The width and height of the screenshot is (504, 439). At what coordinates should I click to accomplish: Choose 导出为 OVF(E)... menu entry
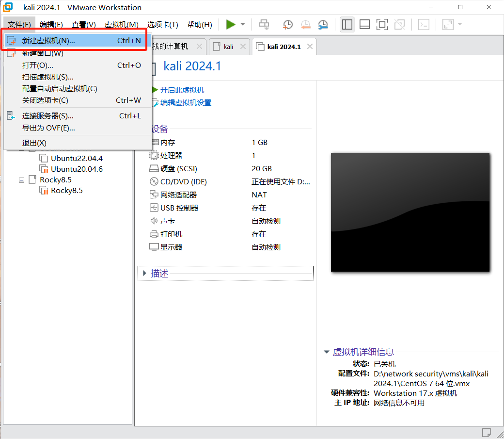pos(78,128)
